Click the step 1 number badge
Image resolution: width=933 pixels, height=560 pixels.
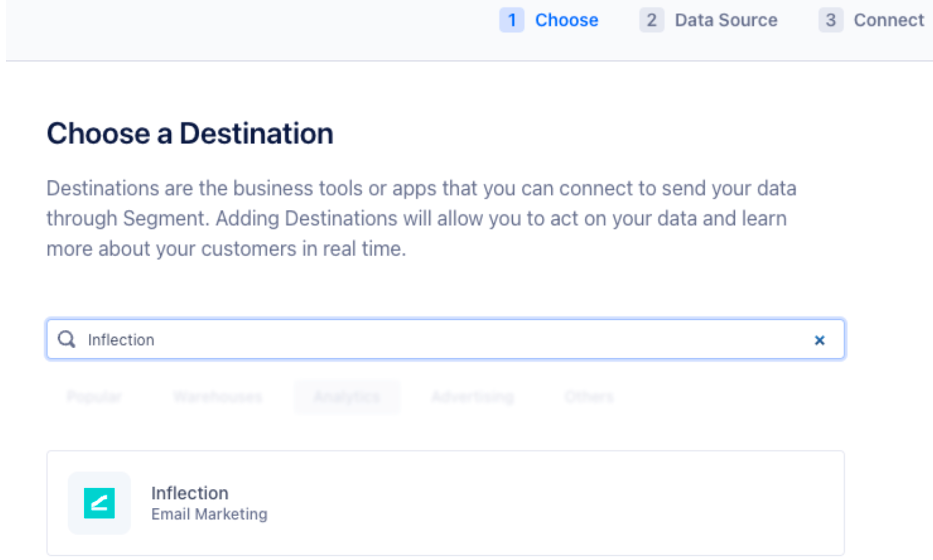[x=512, y=20]
